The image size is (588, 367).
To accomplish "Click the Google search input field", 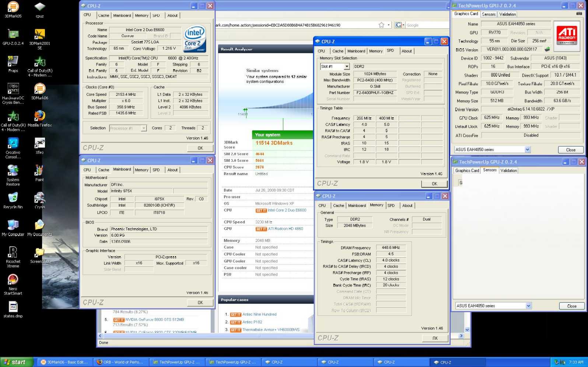I will pos(427,25).
